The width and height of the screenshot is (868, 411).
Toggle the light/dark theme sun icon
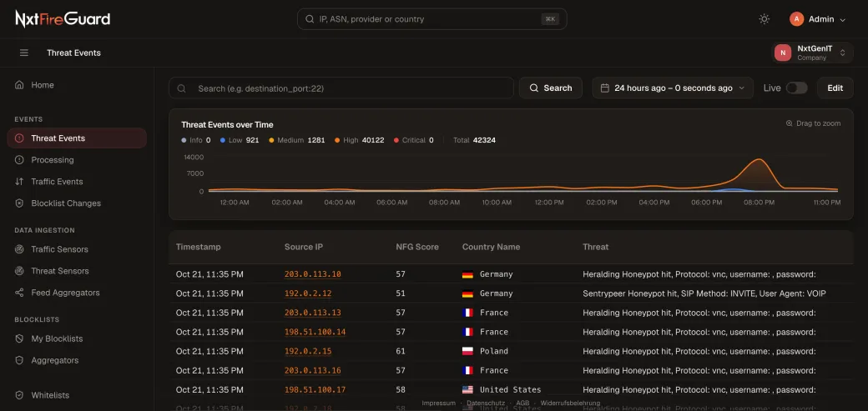[x=764, y=19]
